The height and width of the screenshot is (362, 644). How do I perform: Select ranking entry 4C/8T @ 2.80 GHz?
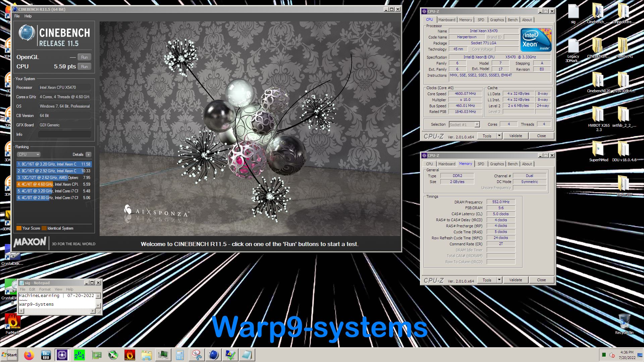click(x=54, y=198)
